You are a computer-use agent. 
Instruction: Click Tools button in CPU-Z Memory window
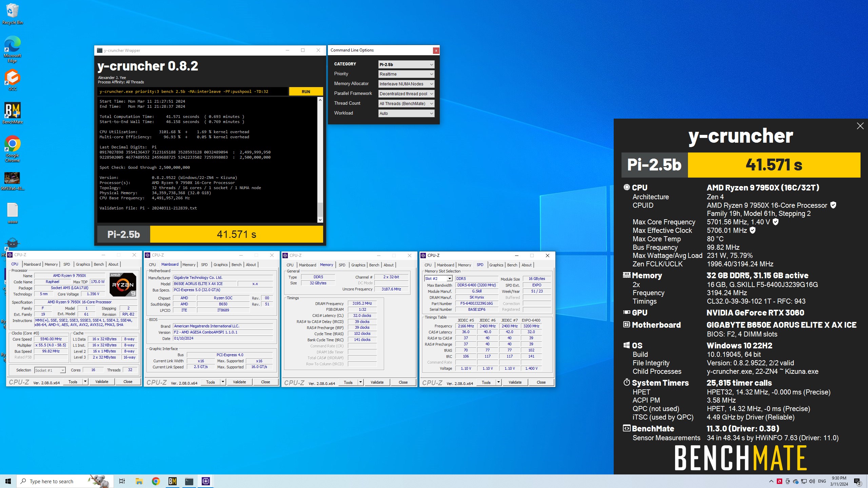(x=348, y=382)
